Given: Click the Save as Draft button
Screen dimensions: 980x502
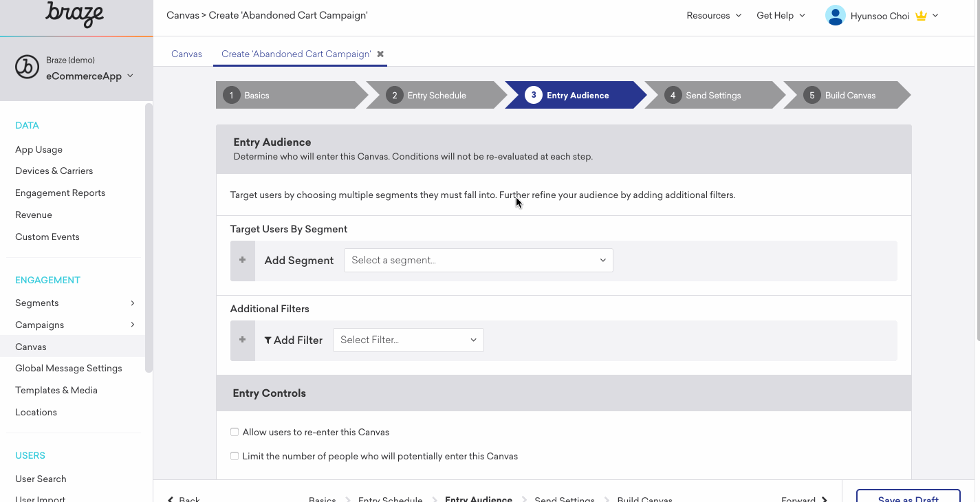Looking at the screenshot, I should point(908,496).
